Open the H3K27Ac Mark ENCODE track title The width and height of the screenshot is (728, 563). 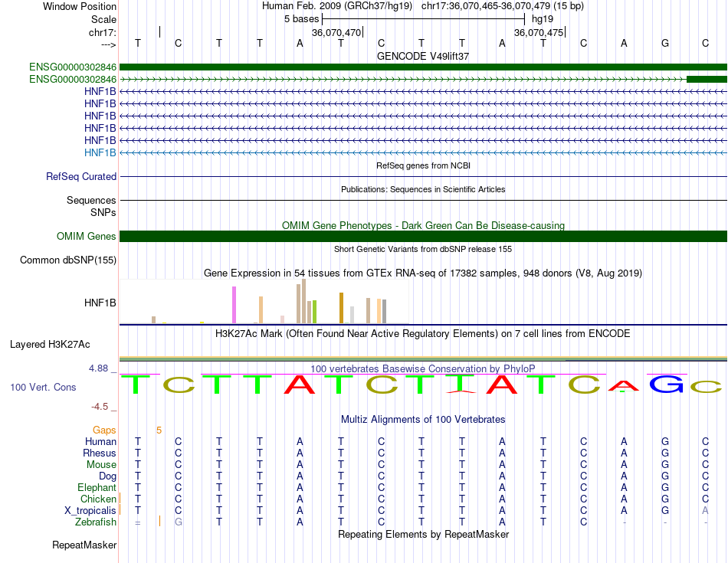click(x=423, y=334)
